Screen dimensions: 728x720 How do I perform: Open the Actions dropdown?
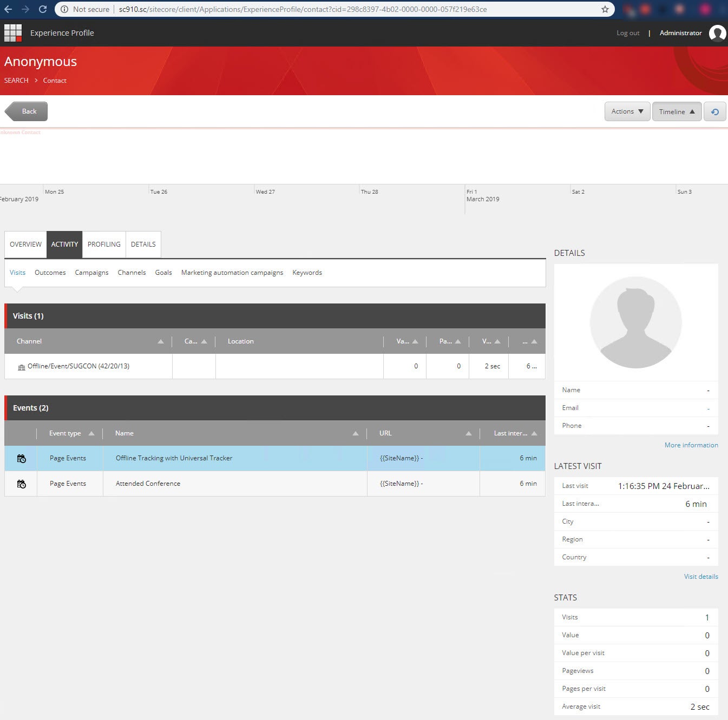click(x=626, y=111)
